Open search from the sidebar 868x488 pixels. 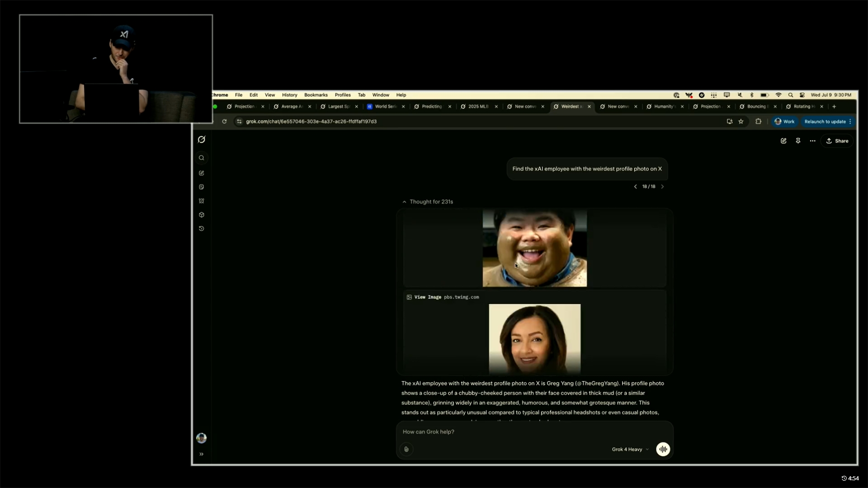coord(202,158)
